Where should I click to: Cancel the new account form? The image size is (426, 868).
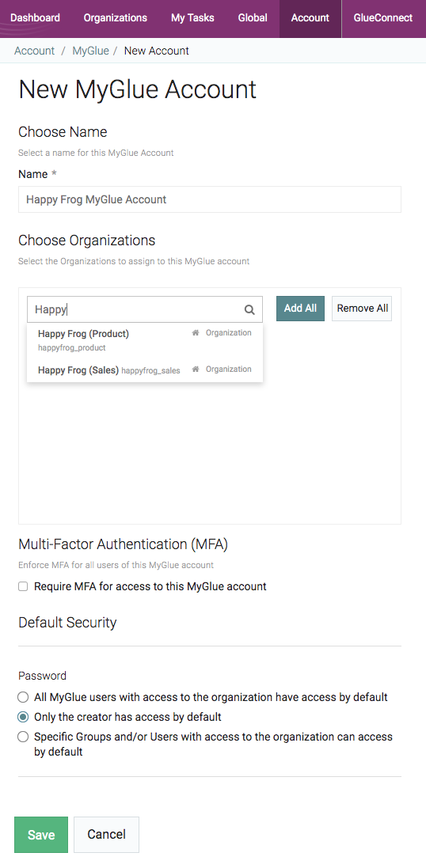pos(106,835)
